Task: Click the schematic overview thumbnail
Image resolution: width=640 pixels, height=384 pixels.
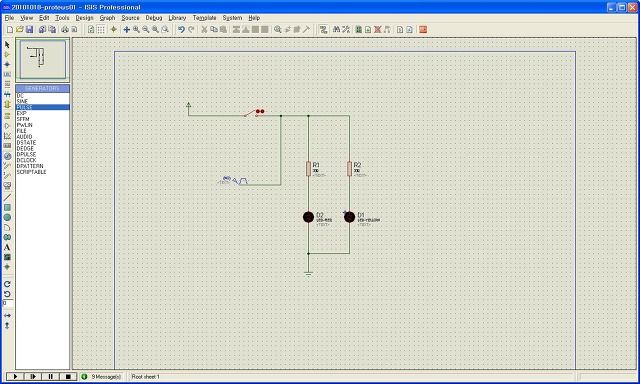Action: [x=42, y=60]
